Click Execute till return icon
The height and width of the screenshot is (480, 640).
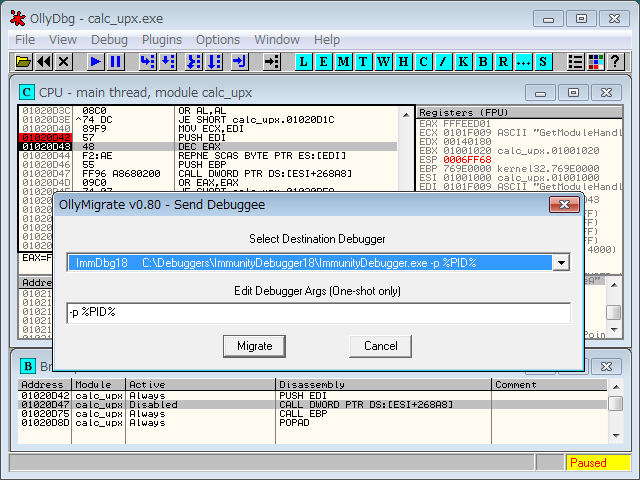(x=240, y=62)
